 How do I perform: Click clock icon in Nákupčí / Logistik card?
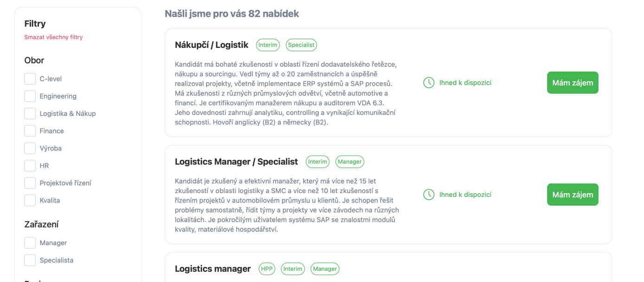(429, 83)
